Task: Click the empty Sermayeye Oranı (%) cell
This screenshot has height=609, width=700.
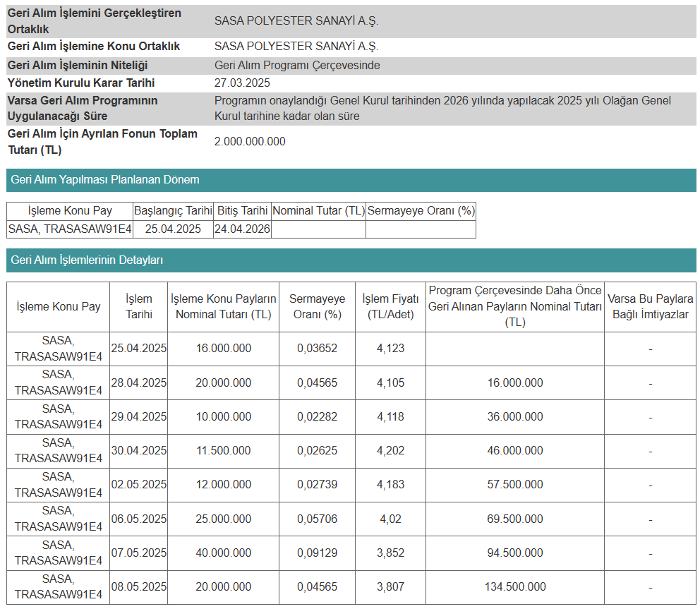Action: (x=421, y=229)
